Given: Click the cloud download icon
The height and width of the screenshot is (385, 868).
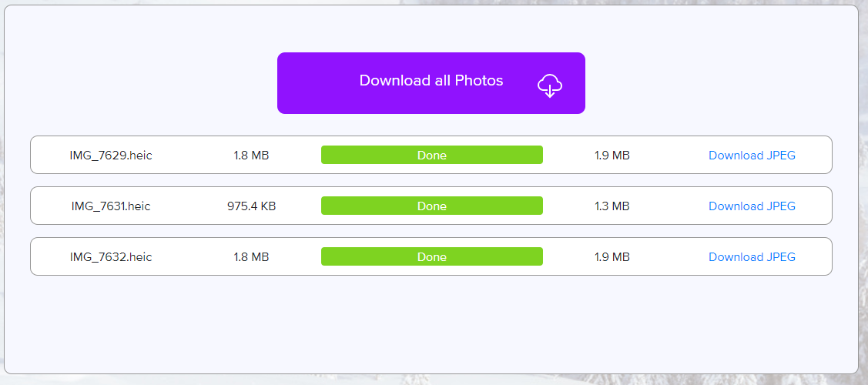Looking at the screenshot, I should (549, 85).
